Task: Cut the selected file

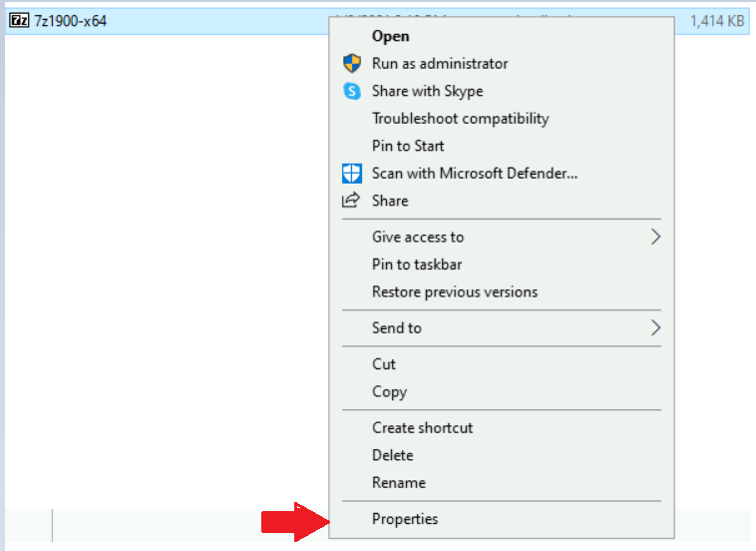Action: coord(384,364)
